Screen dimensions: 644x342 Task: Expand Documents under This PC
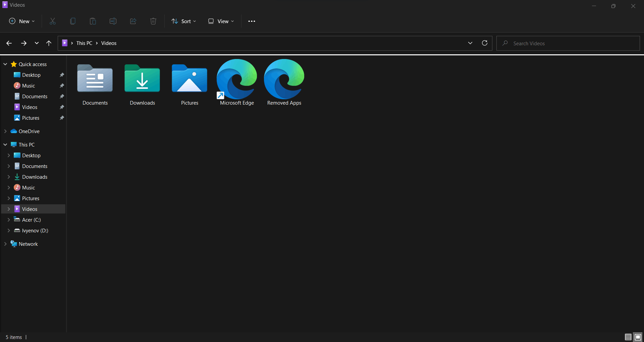click(9, 166)
